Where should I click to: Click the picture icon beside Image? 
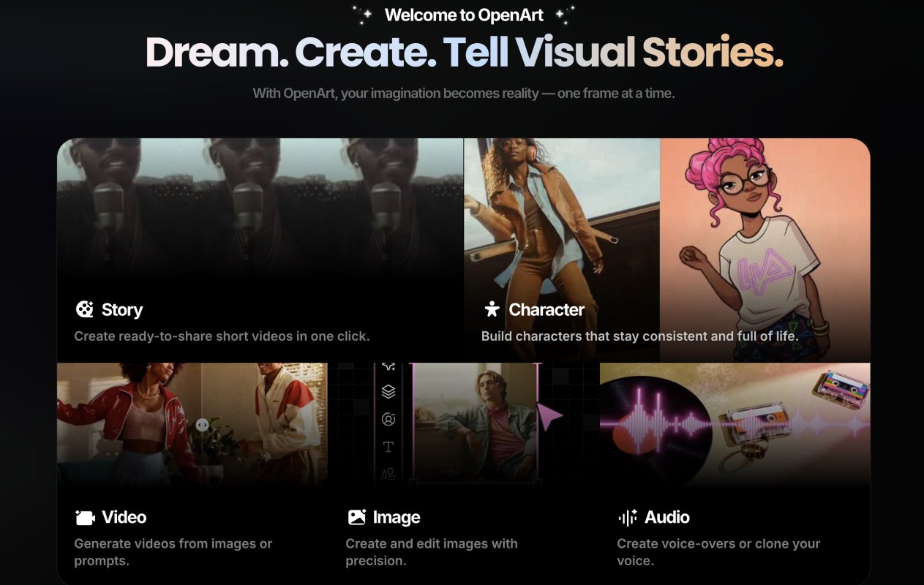tap(356, 516)
